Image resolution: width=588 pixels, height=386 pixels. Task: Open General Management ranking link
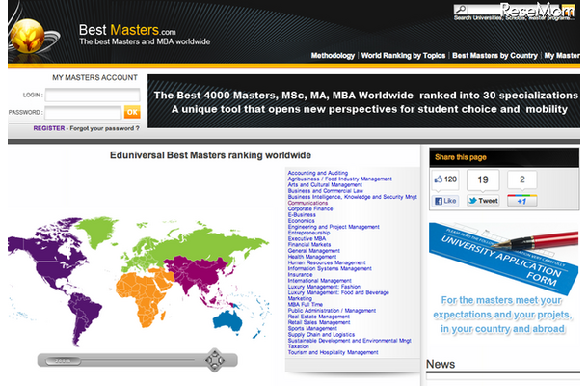[x=313, y=251]
